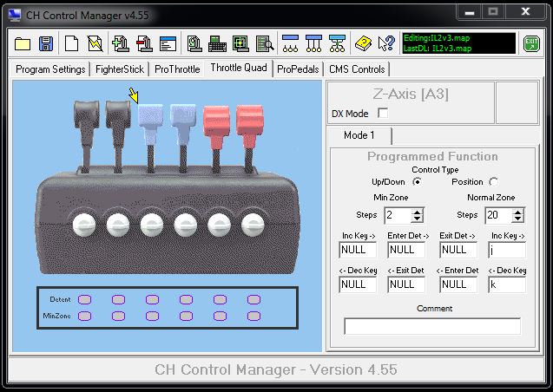Increase the Min Zone steps value
The width and height of the screenshot is (553, 392).
point(418,212)
